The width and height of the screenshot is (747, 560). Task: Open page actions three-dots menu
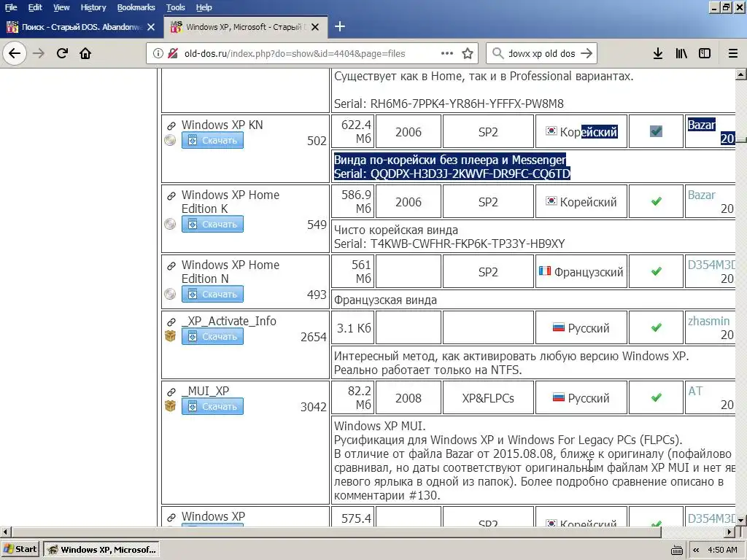pos(447,53)
